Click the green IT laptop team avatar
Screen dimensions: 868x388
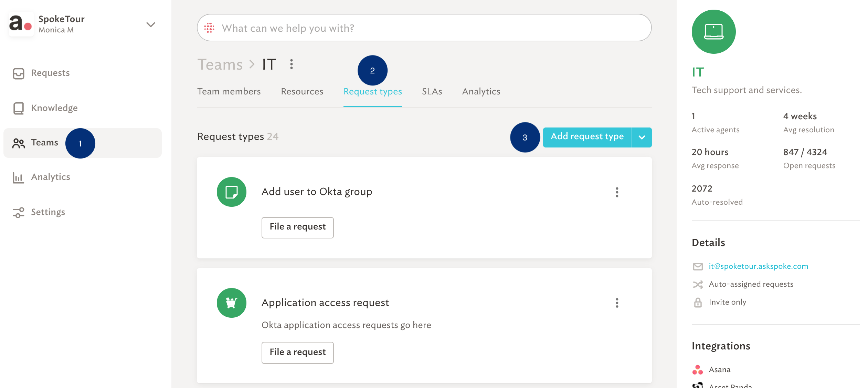pyautogui.click(x=714, y=32)
